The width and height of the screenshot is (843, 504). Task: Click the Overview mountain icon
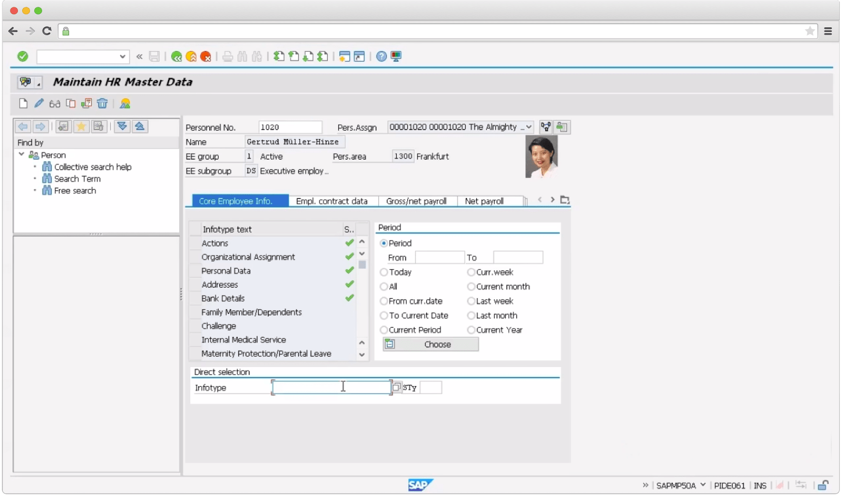[125, 103]
